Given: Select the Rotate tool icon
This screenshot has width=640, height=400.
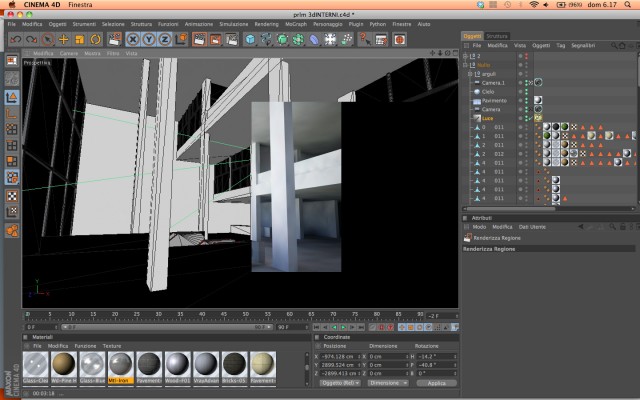Looking at the screenshot, I should 96,40.
